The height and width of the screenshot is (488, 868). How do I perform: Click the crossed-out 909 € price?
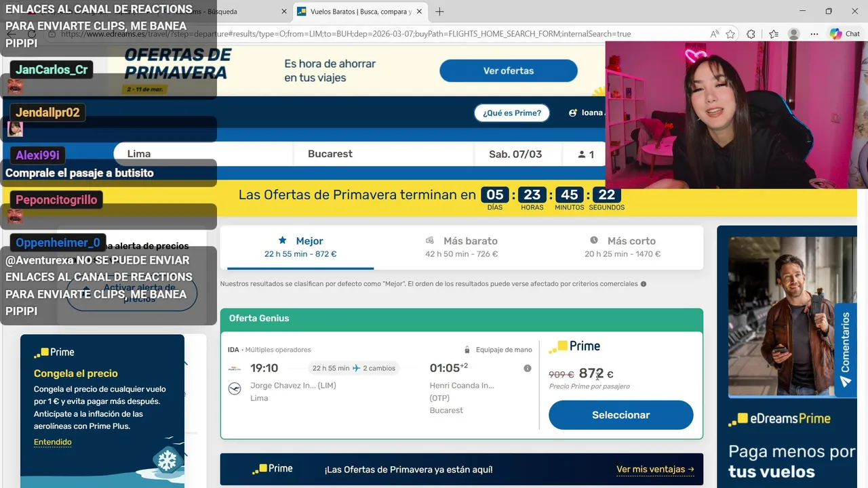tap(561, 374)
